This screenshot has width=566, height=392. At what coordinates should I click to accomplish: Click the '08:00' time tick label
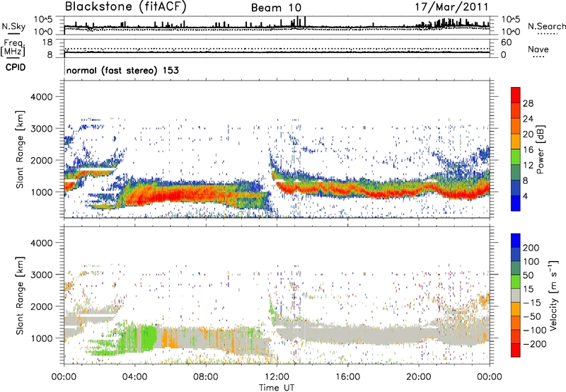coord(206,377)
